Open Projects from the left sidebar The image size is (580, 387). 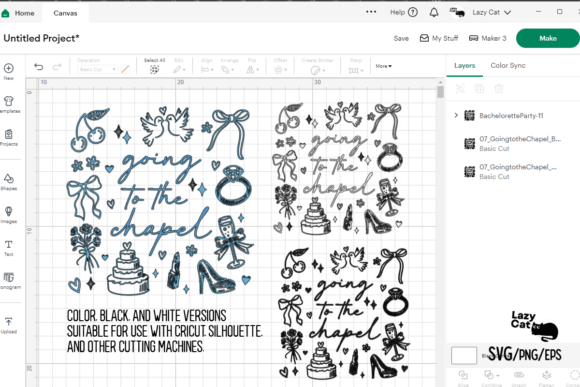tap(9, 137)
